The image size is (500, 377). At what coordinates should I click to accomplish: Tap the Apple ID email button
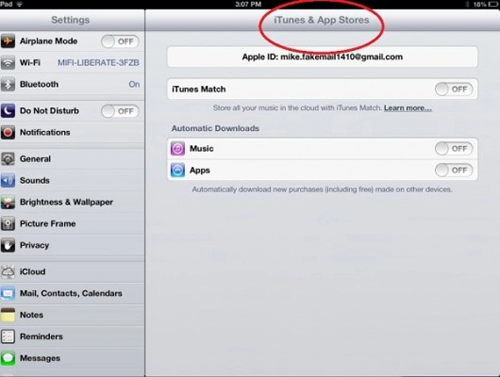point(322,57)
